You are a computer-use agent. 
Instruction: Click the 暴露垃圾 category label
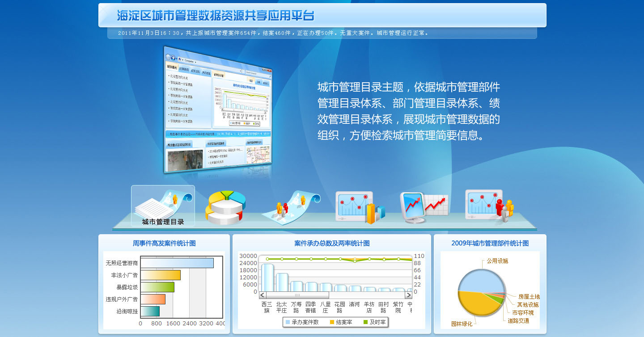tap(127, 287)
